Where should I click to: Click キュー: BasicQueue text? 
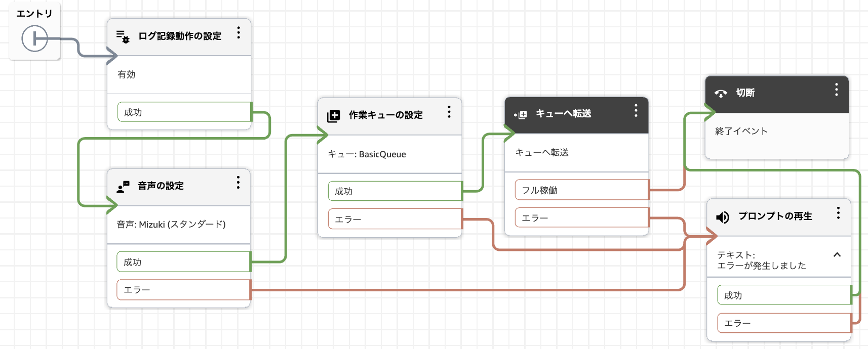pos(367,154)
